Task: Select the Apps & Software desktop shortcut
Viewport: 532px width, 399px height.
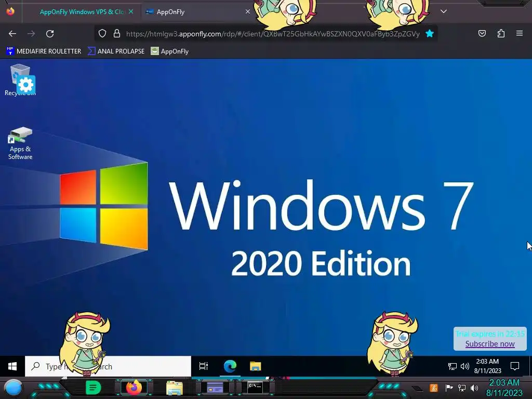Action: (20, 143)
